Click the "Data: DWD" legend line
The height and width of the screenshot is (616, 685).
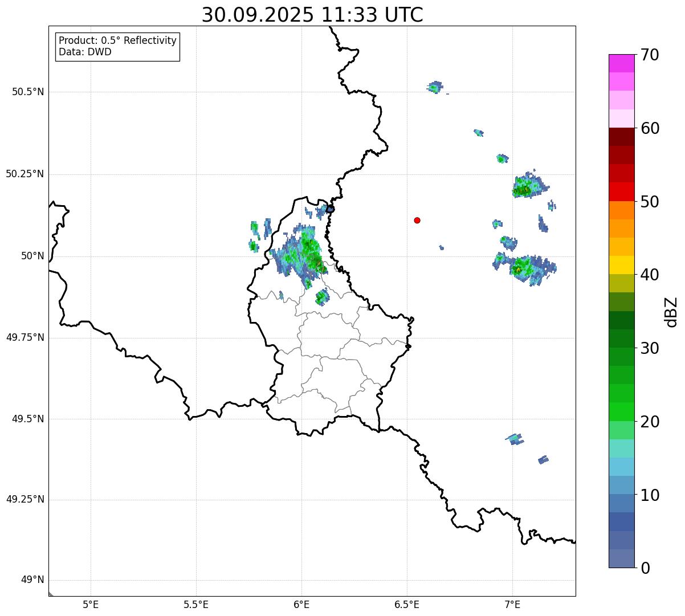point(85,52)
